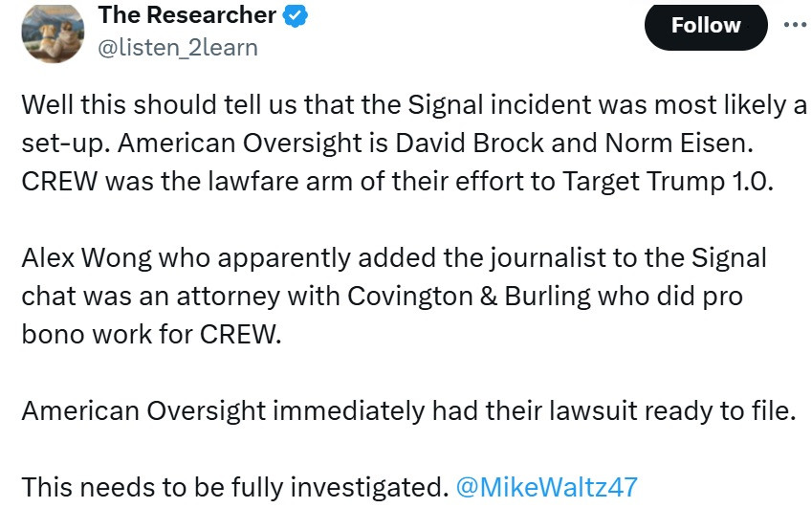Click the word "journalist" in the tweet

coord(474,257)
